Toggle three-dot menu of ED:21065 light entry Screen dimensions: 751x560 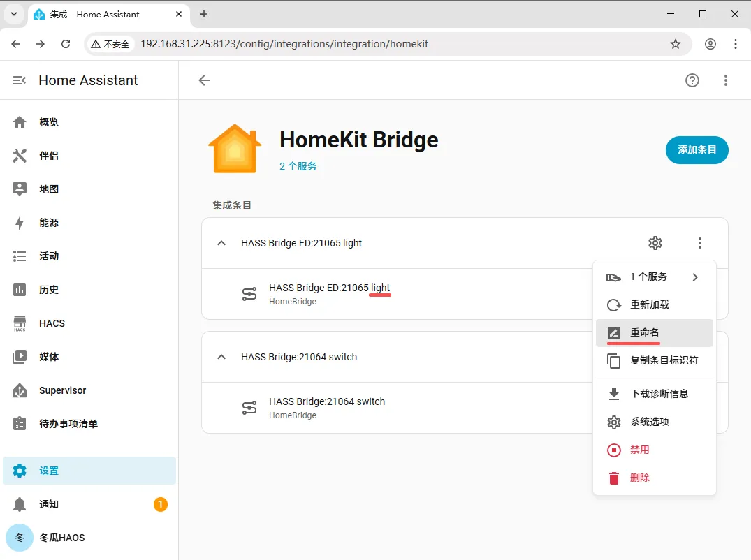point(700,243)
